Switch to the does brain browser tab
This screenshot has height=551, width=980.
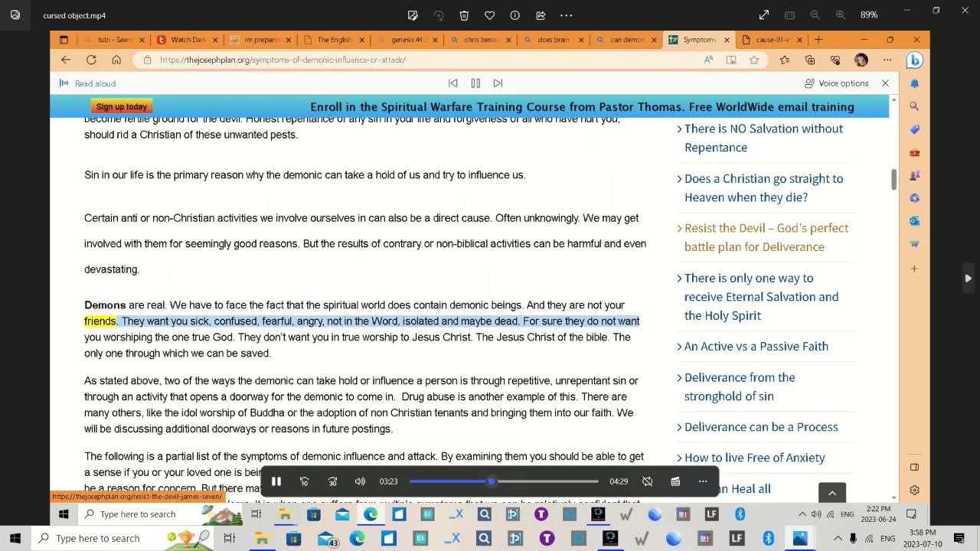pos(553,40)
